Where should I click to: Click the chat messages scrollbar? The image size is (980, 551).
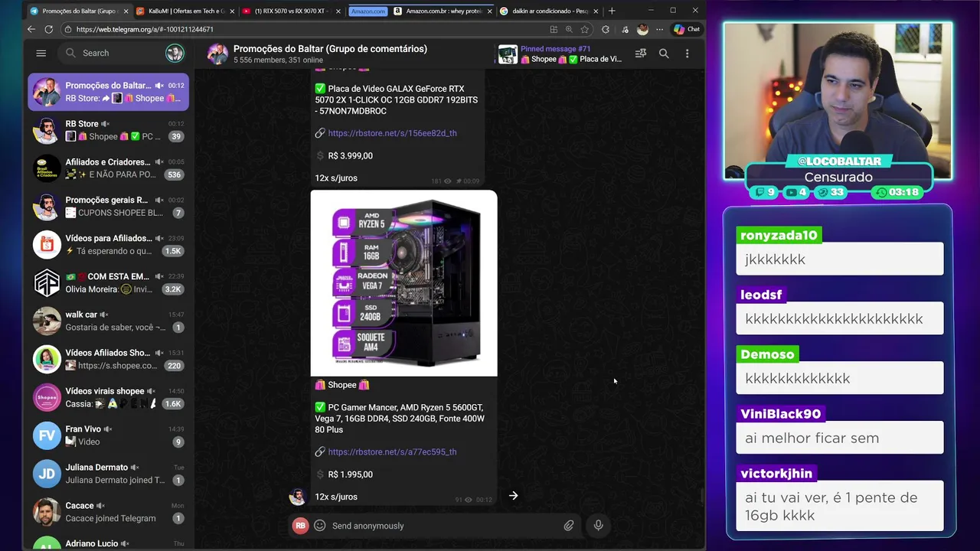702,496
